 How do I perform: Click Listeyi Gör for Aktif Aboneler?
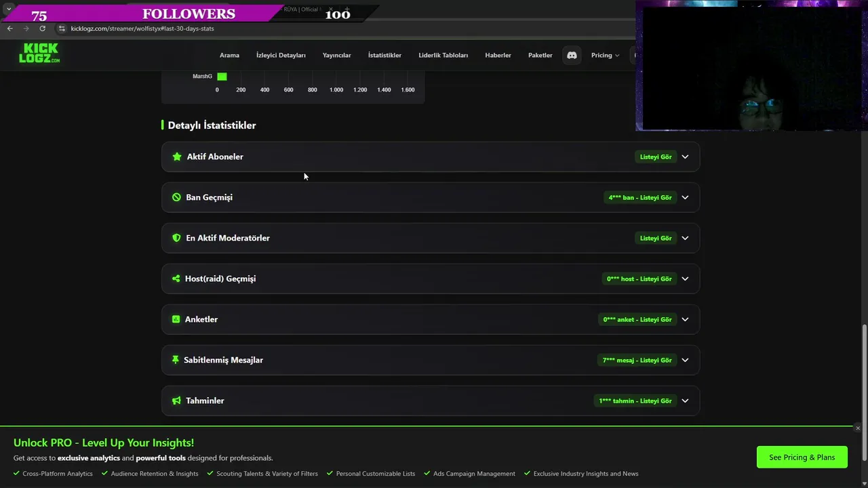coord(656,157)
